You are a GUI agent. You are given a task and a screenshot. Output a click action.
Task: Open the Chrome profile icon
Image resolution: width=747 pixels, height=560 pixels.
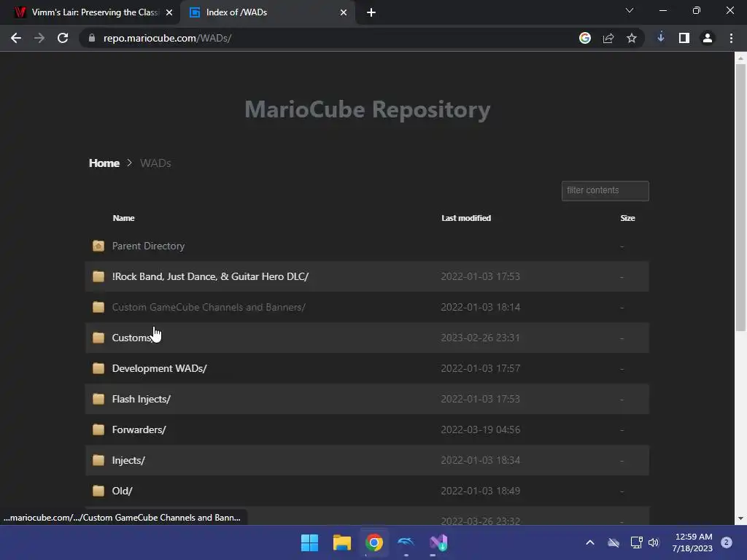(x=708, y=38)
